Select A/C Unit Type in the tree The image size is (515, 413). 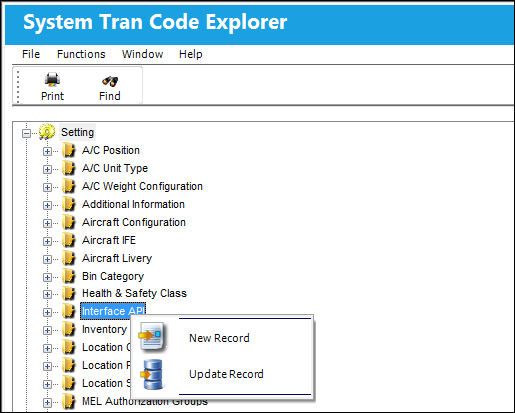pos(115,168)
